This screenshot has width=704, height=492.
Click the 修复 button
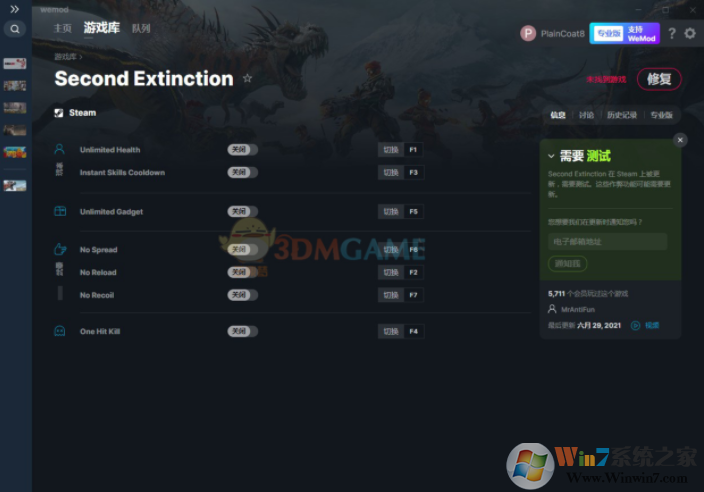659,79
